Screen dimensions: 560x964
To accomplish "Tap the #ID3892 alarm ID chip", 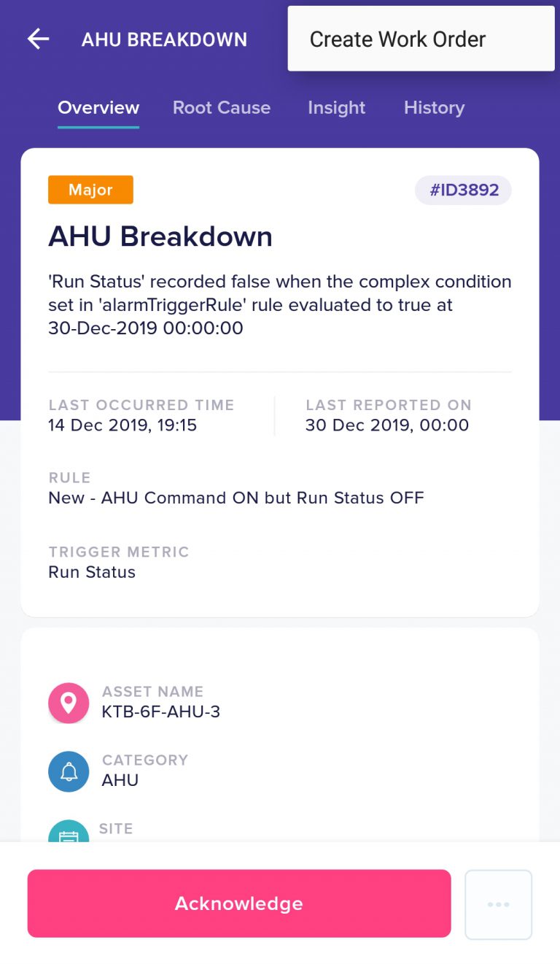I will (x=463, y=190).
